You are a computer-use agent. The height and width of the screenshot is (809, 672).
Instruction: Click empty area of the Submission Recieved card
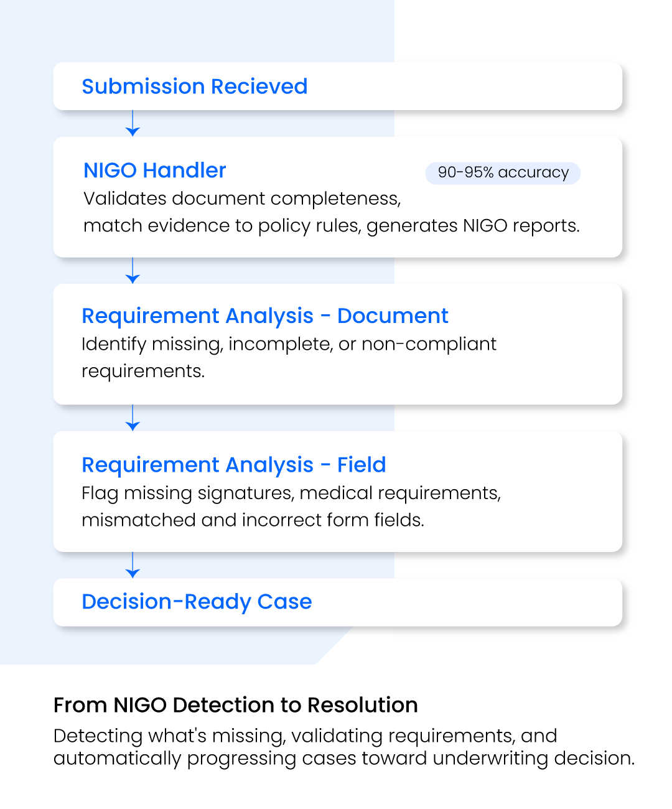pos(467,87)
